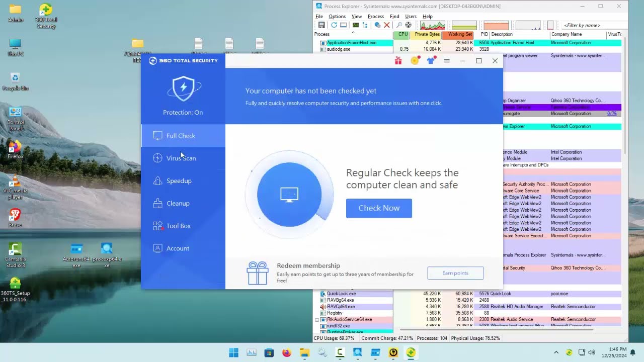Open File menu in Process Explorer

pyautogui.click(x=319, y=17)
